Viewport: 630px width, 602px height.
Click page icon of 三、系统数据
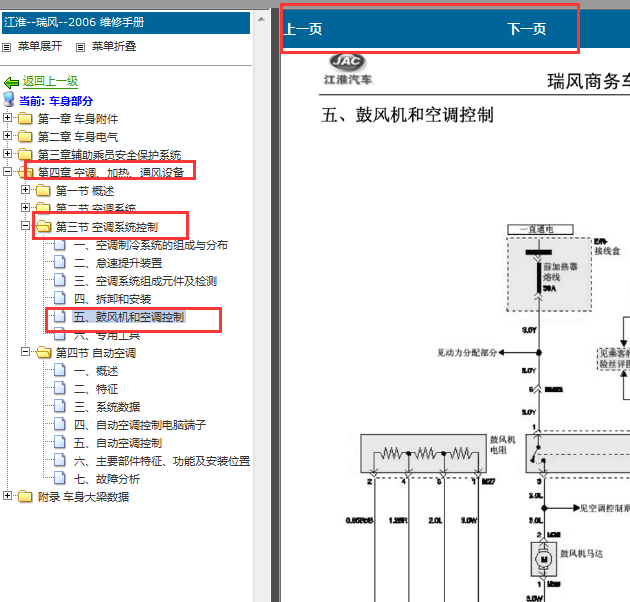pos(60,406)
